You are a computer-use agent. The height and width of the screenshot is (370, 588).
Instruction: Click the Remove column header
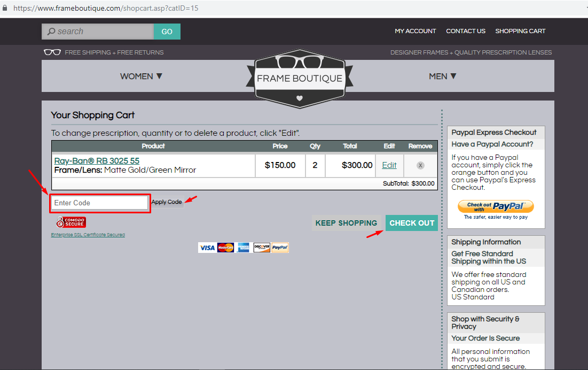(x=420, y=146)
